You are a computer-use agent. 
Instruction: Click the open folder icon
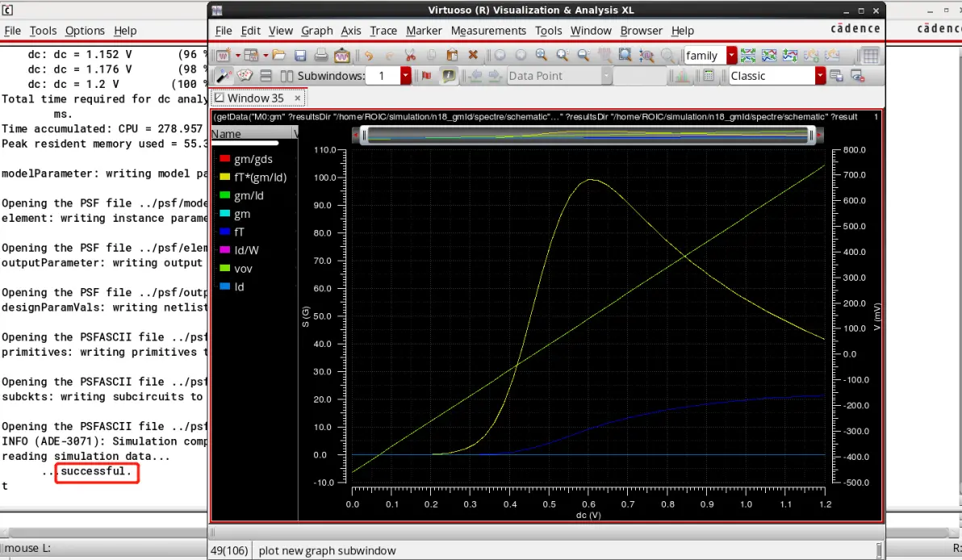pyautogui.click(x=279, y=55)
